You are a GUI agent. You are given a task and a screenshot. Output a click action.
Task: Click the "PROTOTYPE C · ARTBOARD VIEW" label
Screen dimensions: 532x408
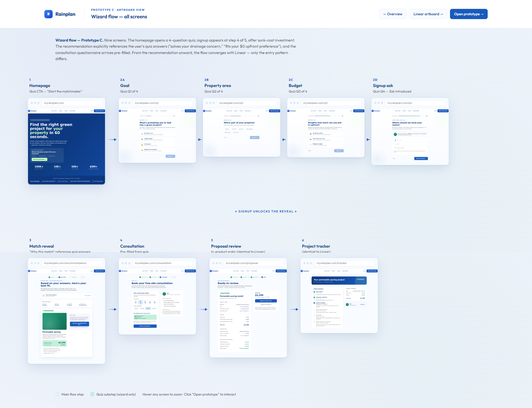[x=118, y=10]
